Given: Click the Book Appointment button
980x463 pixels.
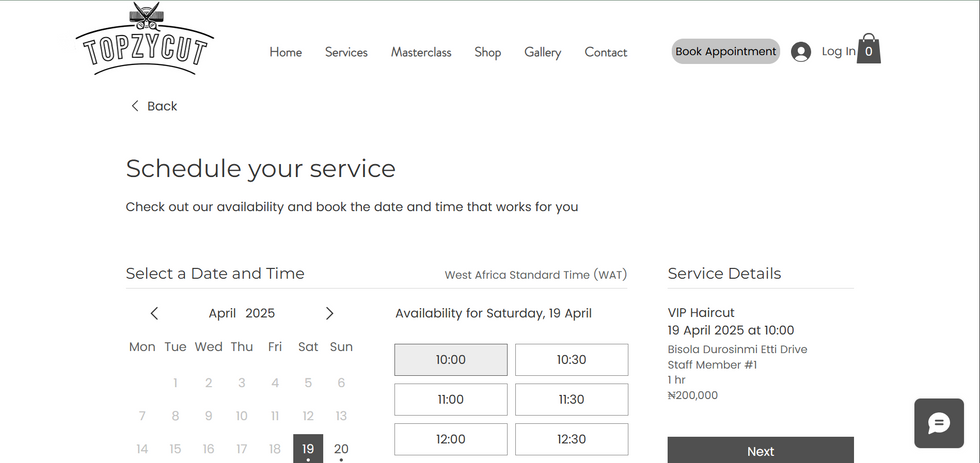Looking at the screenshot, I should pyautogui.click(x=726, y=51).
